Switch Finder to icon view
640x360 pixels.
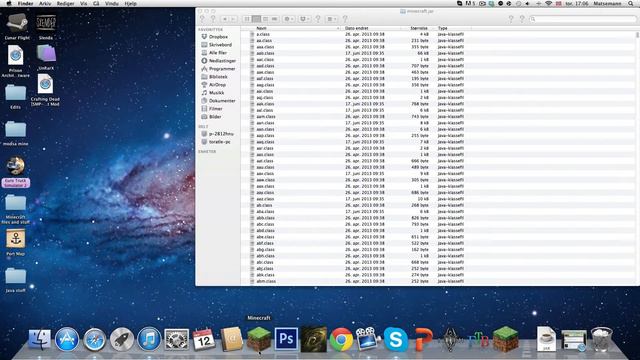247,19
